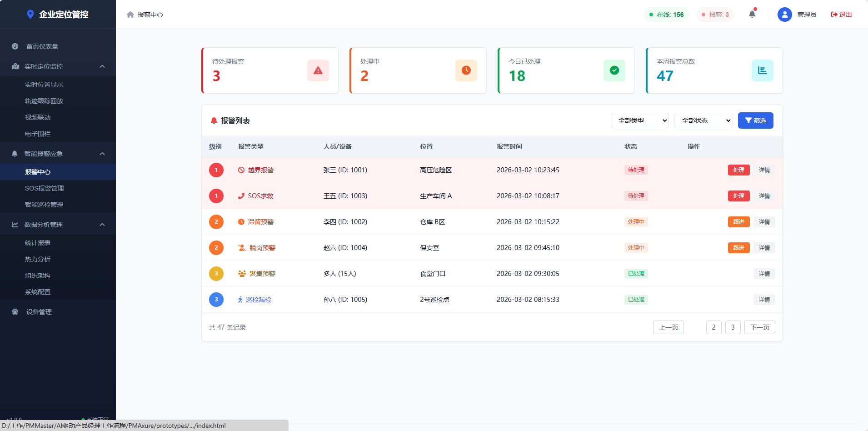The image size is (868, 431).
Task: Click the red bell icon beside 报警列表
Action: coord(214,120)
